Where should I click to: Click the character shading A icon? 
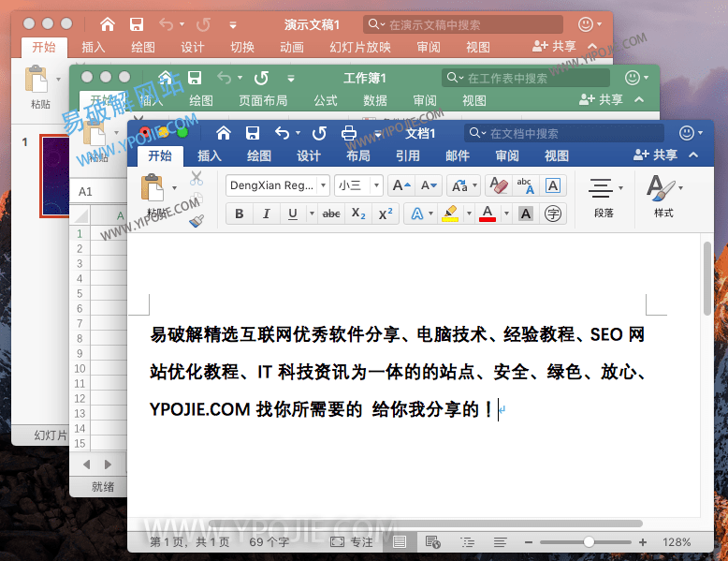[x=526, y=214]
